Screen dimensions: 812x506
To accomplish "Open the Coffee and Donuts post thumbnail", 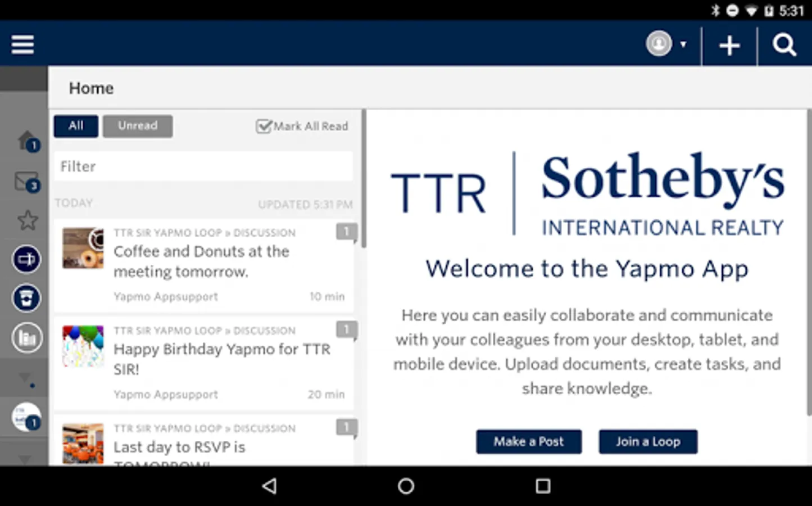I will point(83,248).
